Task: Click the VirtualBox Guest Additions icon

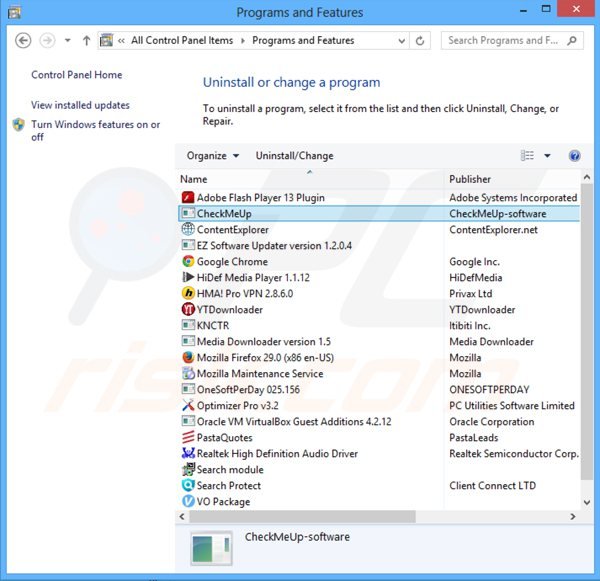Action: point(188,421)
